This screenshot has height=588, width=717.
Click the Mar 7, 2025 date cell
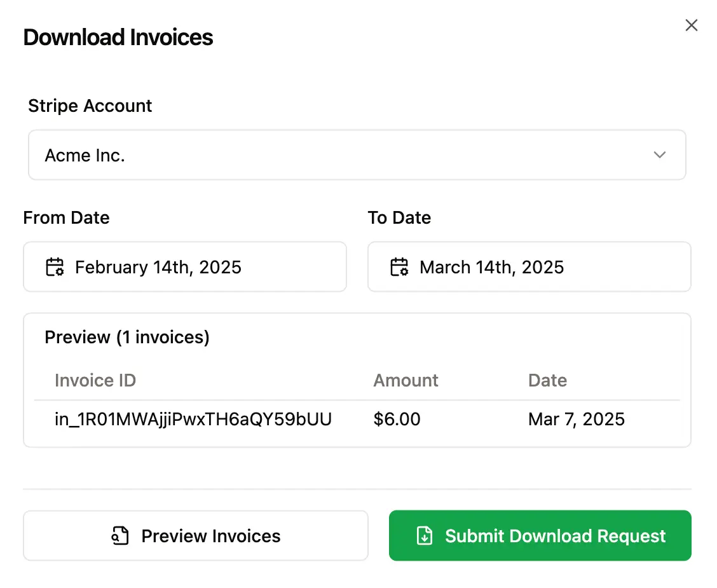[576, 419]
